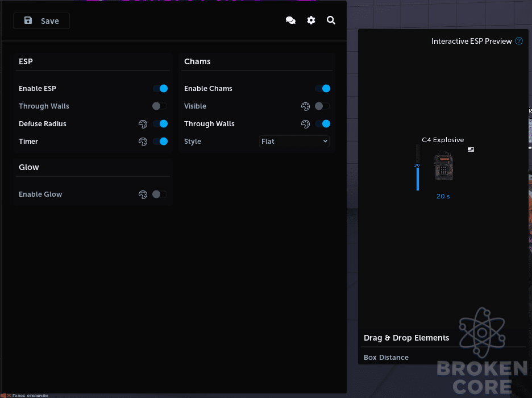Toggle the Enable ESP switch
Screen dimensions: 532x398
[160, 89]
